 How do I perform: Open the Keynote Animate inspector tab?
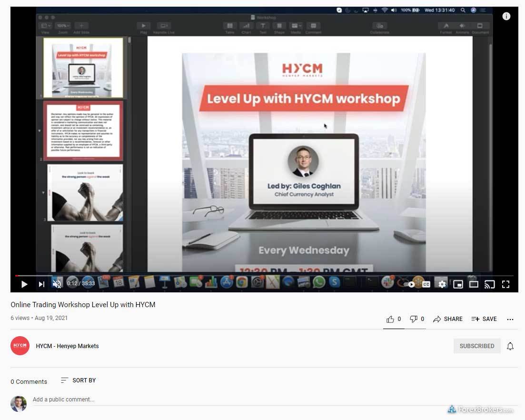click(462, 26)
